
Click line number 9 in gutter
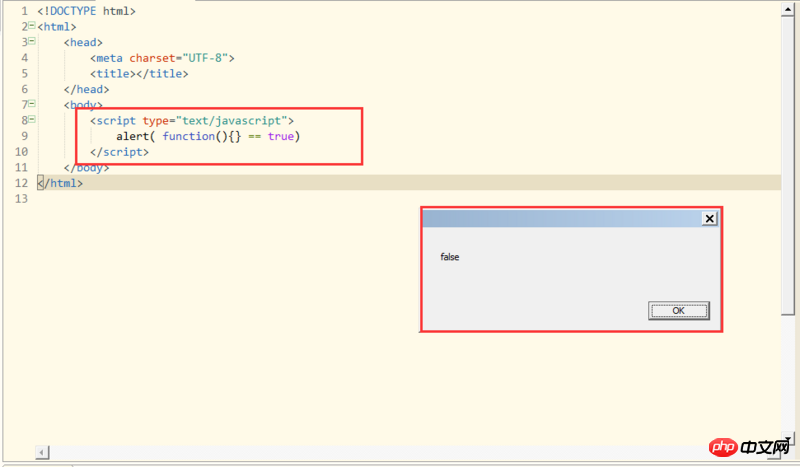24,136
